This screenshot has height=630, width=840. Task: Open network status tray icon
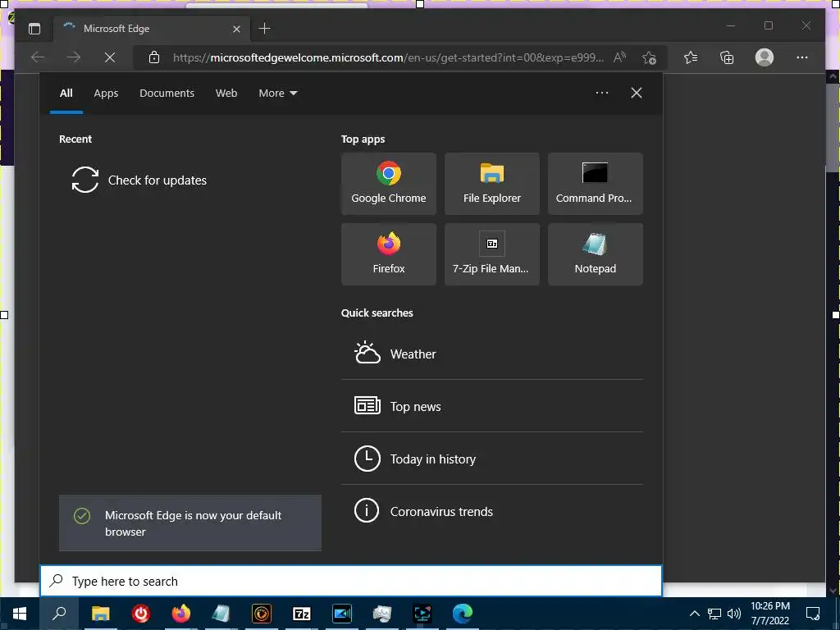point(714,614)
